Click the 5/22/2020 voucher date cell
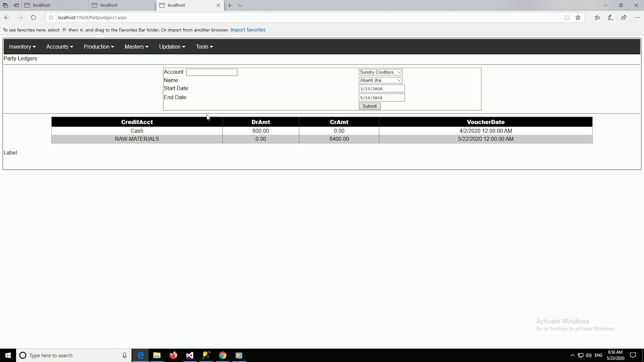 [486, 139]
